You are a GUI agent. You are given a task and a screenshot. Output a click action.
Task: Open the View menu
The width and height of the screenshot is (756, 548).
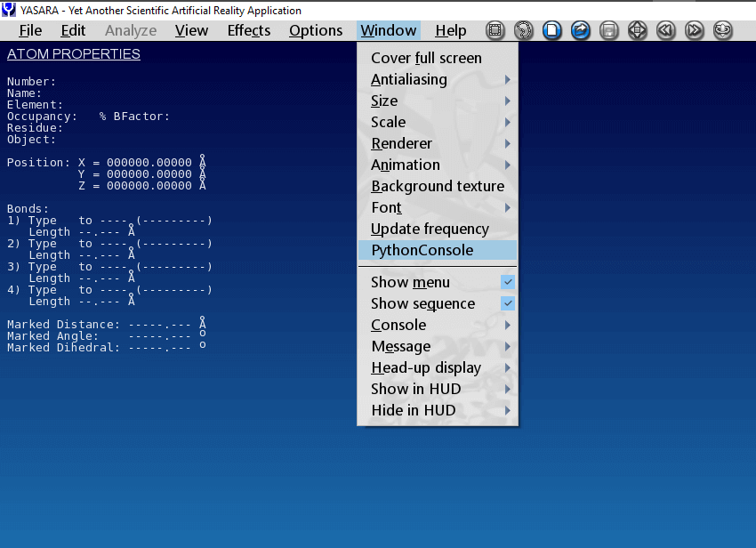191,30
